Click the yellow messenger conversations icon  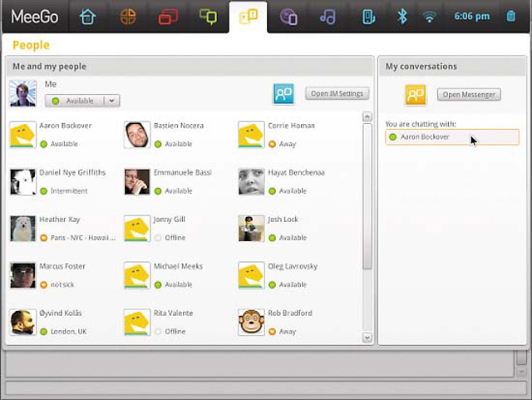click(x=416, y=95)
